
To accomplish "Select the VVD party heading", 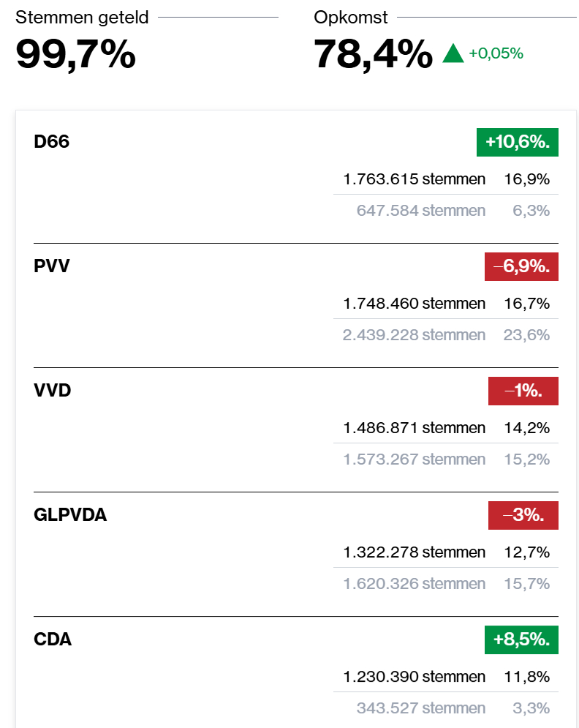I will 53,391.
